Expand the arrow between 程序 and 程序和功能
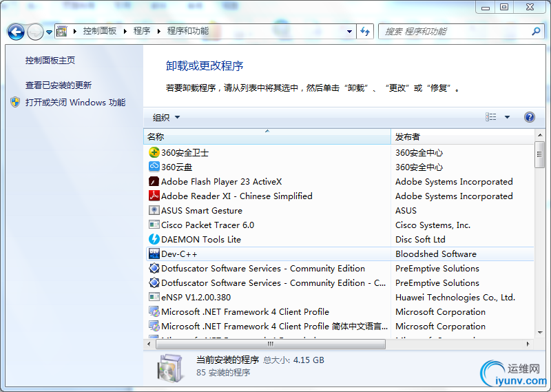 [159, 31]
